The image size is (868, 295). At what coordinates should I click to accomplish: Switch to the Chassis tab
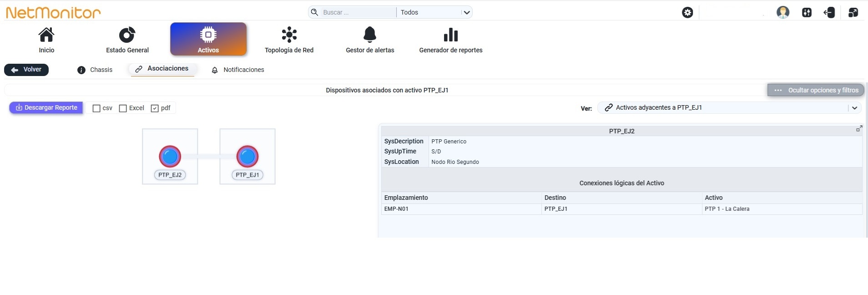coord(95,70)
